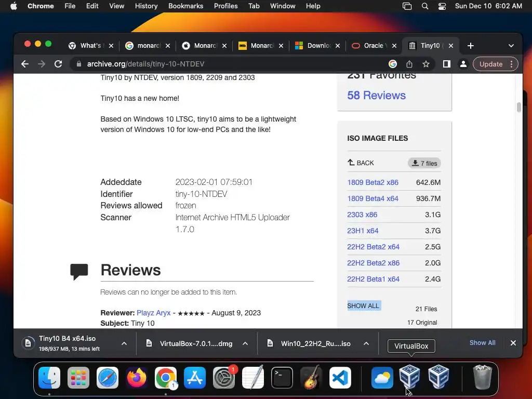Screen dimensions: 532x399
Task: Open the History menu
Action: tap(146, 6)
